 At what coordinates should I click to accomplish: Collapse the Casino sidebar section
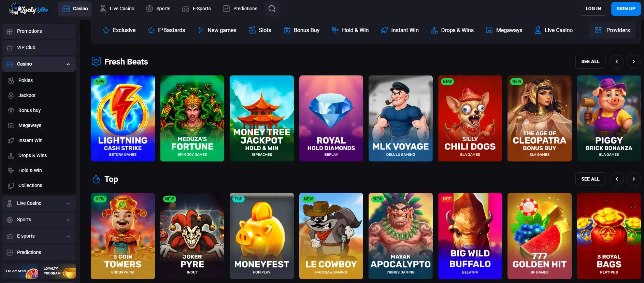pos(68,64)
